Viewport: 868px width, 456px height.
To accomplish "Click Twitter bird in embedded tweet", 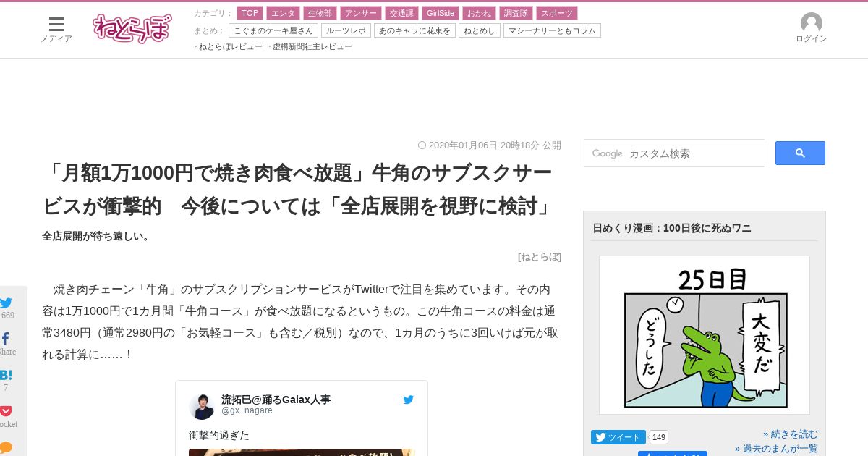I will (408, 400).
